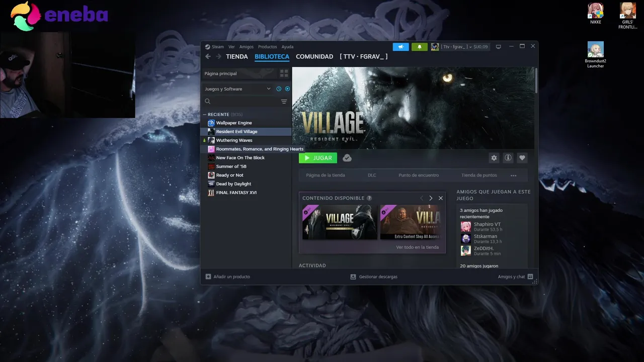Click the profile avatar in title bar
Image resolution: width=644 pixels, height=362 pixels.
click(435, 47)
